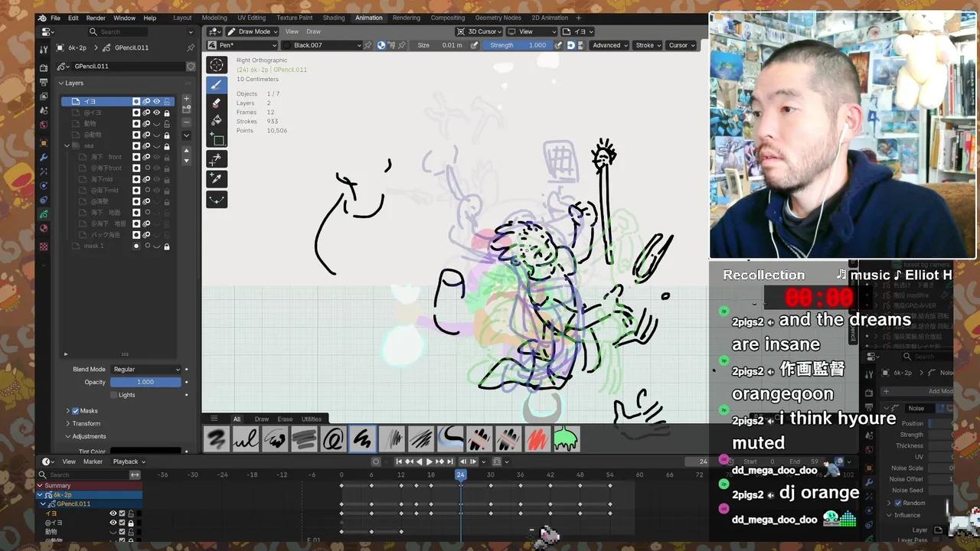Enable the Masks checkbox
This screenshot has width=980, height=551.
75,411
